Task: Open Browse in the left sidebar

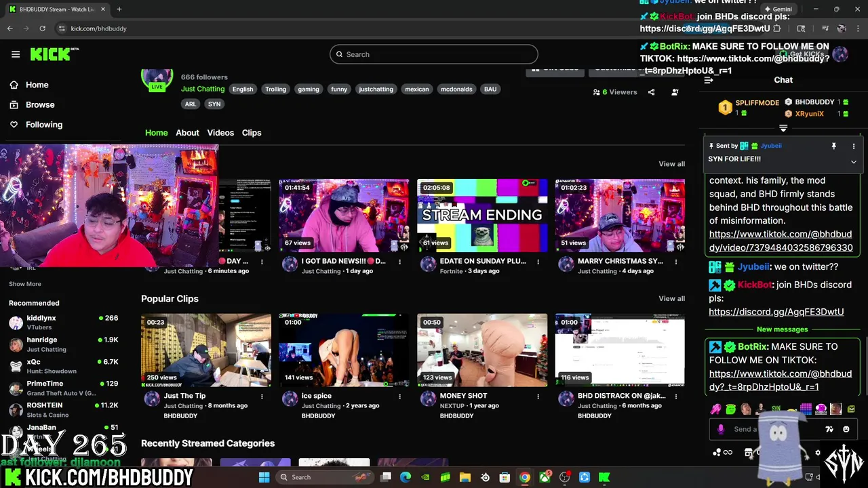Action: [x=40, y=104]
